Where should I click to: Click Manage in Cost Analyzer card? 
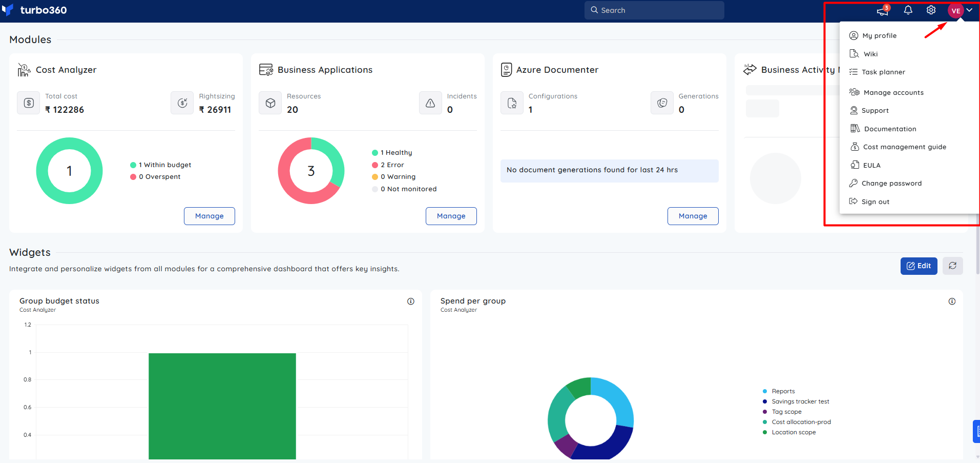coord(210,216)
